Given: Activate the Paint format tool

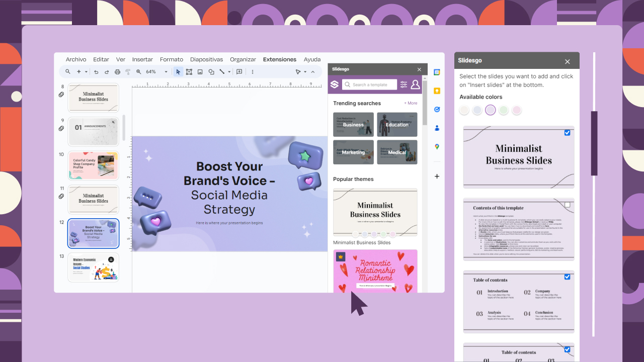Looking at the screenshot, I should [x=128, y=71].
